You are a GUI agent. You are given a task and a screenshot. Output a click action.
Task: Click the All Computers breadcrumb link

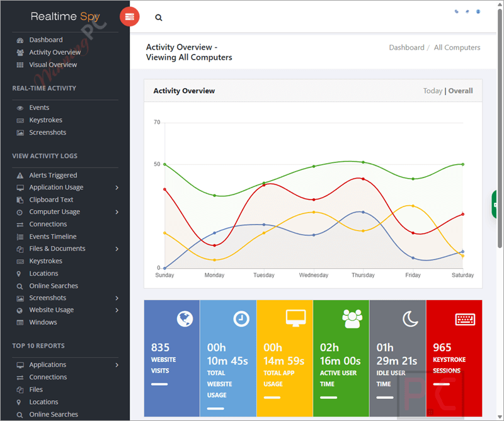point(457,48)
